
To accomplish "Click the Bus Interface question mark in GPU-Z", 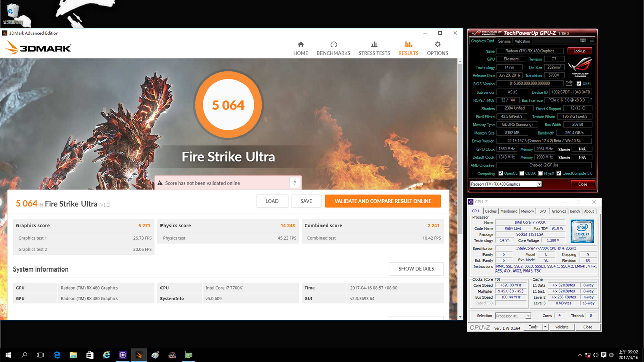I will tap(591, 100).
